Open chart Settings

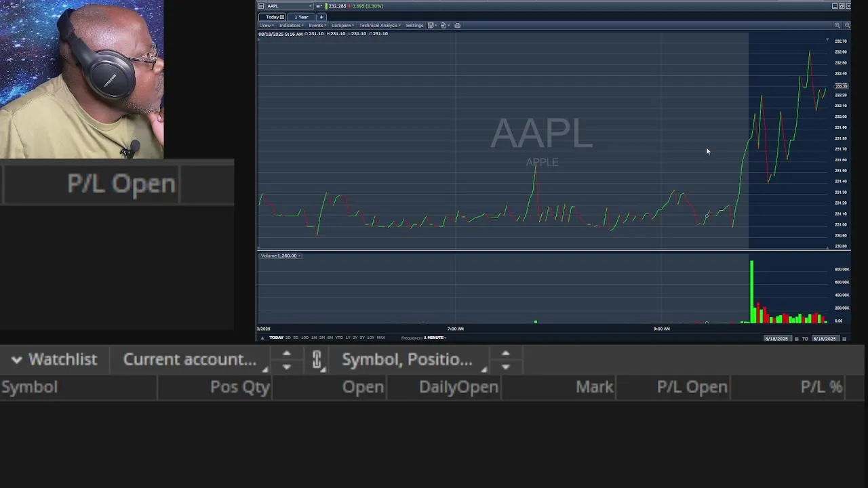pos(414,26)
